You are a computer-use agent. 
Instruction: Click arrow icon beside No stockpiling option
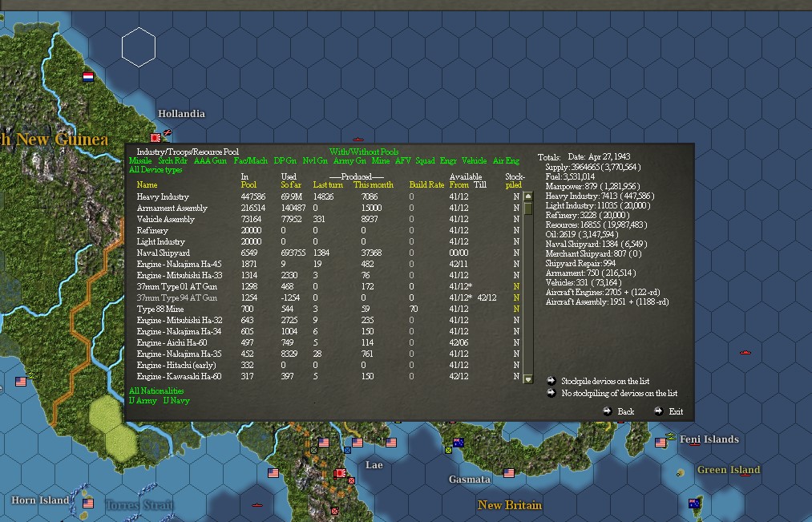pos(550,393)
